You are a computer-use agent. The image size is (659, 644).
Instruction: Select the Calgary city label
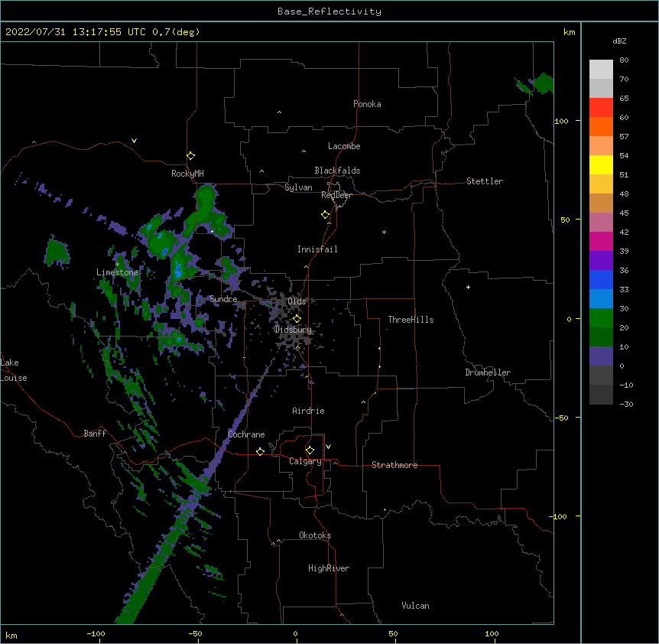305,461
